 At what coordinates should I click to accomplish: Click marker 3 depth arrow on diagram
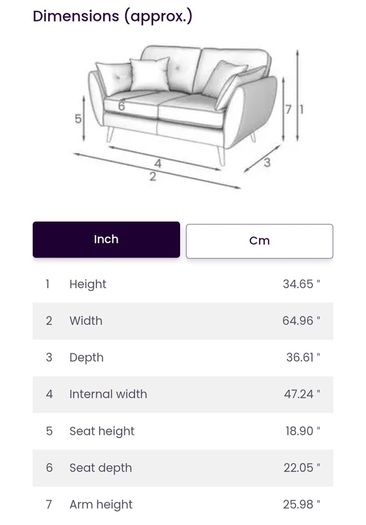point(262,159)
